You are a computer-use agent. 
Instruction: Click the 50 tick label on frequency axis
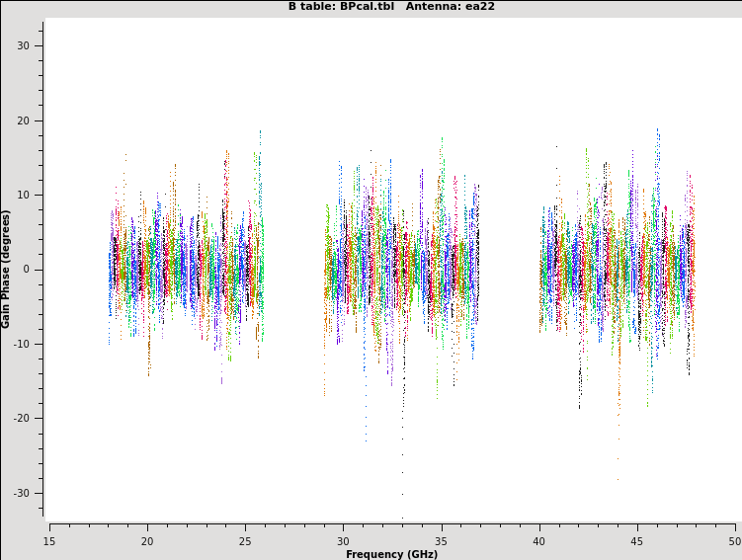tap(734, 540)
